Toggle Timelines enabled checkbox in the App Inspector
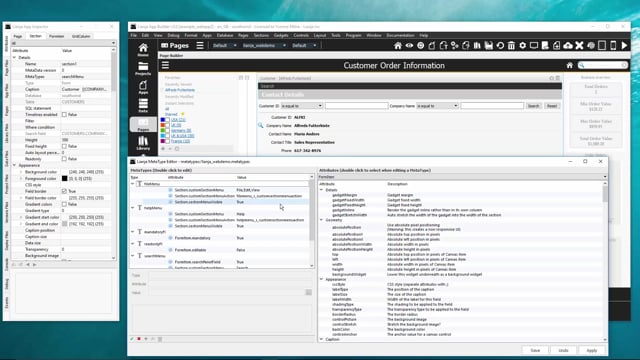Screen dimensions: 640x360 pos(64,115)
